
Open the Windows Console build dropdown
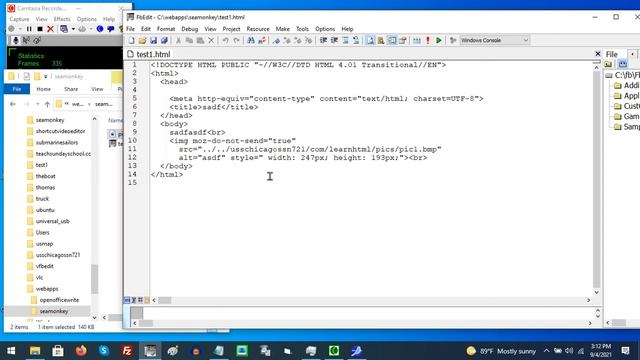(495, 40)
